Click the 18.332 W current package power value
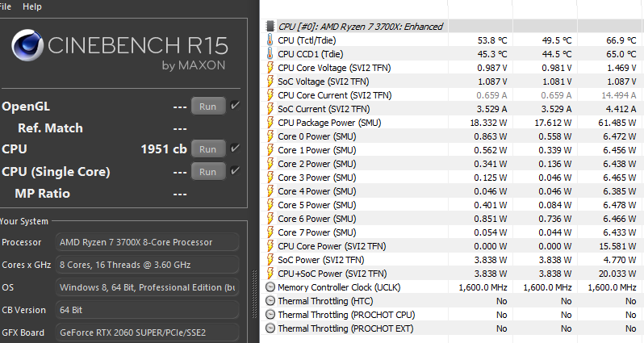644x343 pixels. click(489, 123)
